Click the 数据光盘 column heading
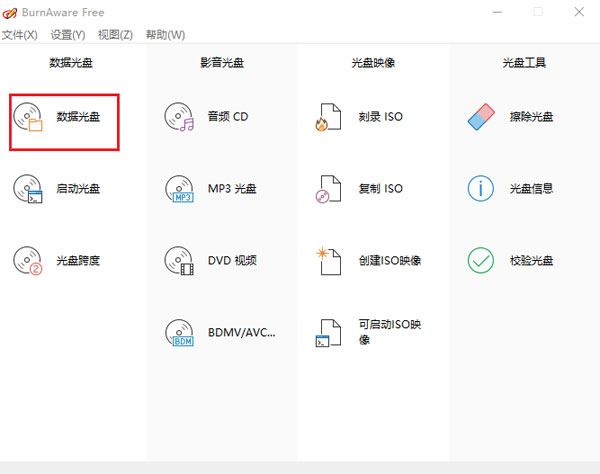Screen dimensions: 600x474 (71, 63)
